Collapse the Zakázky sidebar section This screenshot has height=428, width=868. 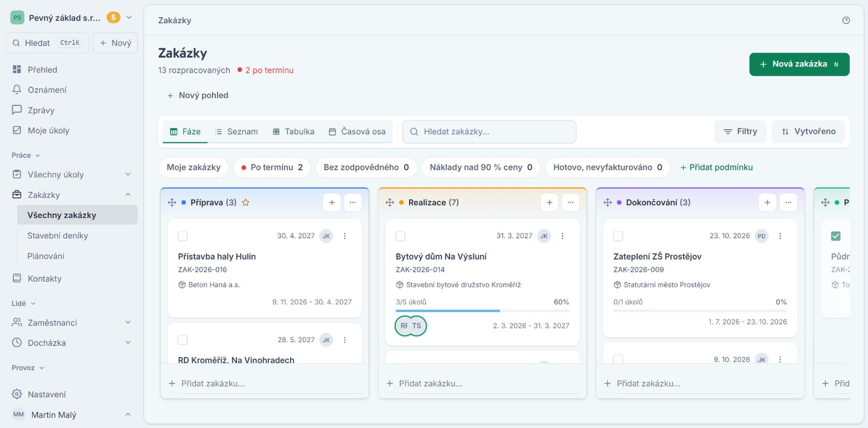pyautogui.click(x=128, y=195)
